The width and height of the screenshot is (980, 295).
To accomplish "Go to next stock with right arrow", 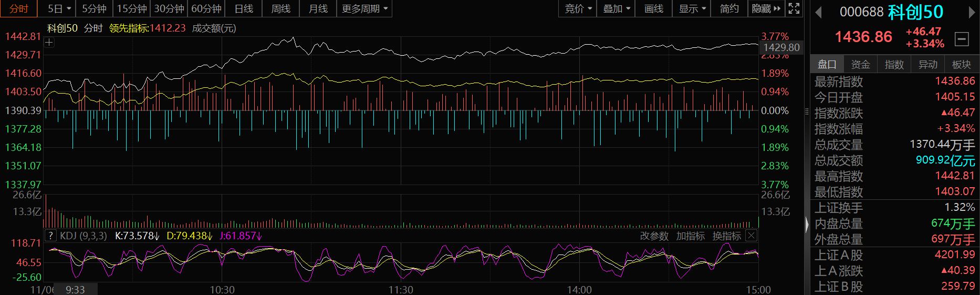I will (972, 12).
